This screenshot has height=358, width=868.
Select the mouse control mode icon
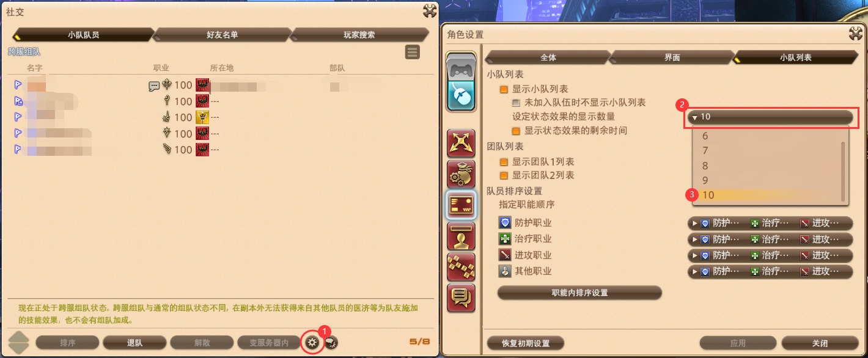point(462,95)
